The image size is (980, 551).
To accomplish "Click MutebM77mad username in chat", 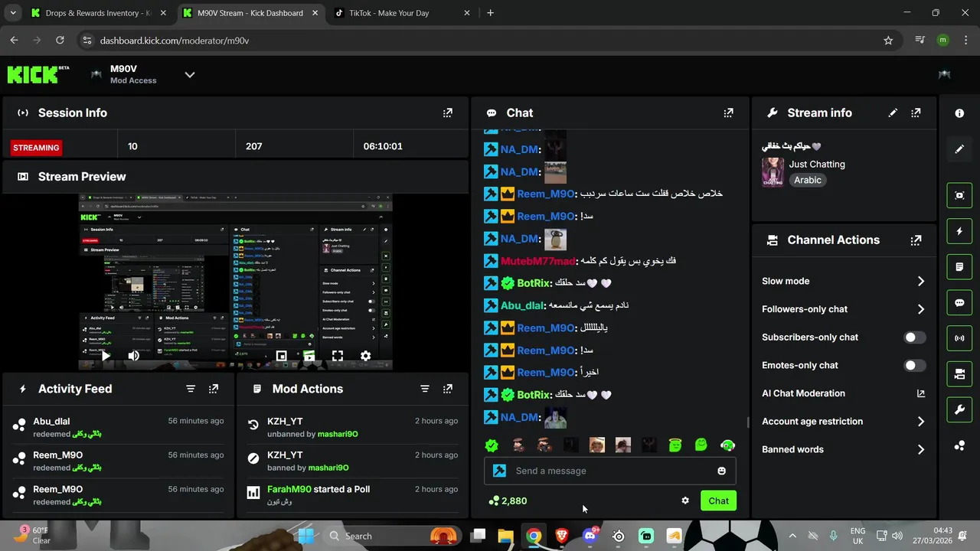I will 537,261.
